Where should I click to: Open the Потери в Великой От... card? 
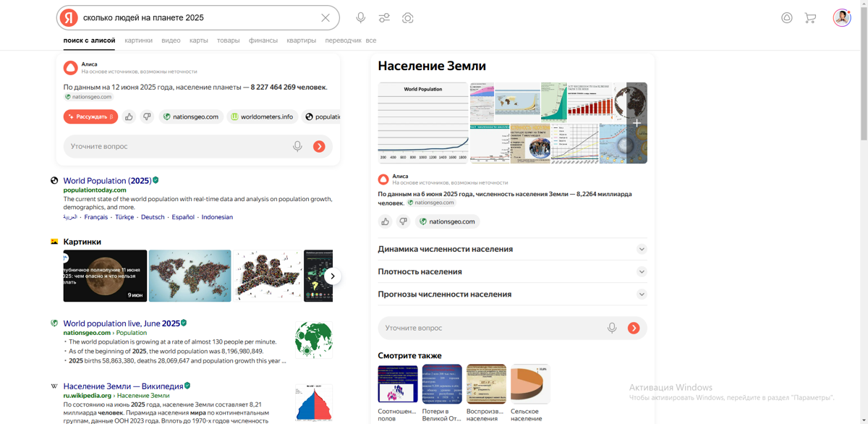pos(442,394)
